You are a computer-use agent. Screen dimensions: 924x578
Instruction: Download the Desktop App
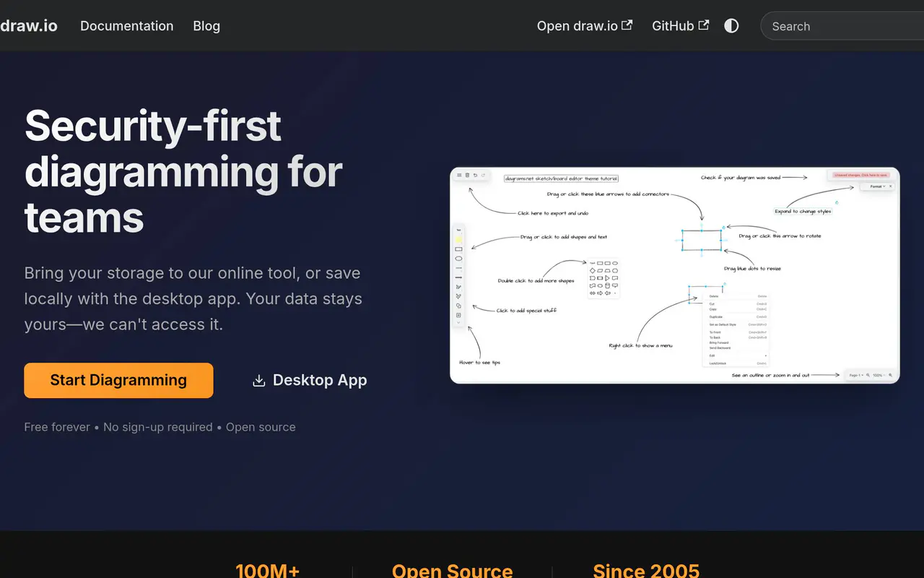click(310, 380)
